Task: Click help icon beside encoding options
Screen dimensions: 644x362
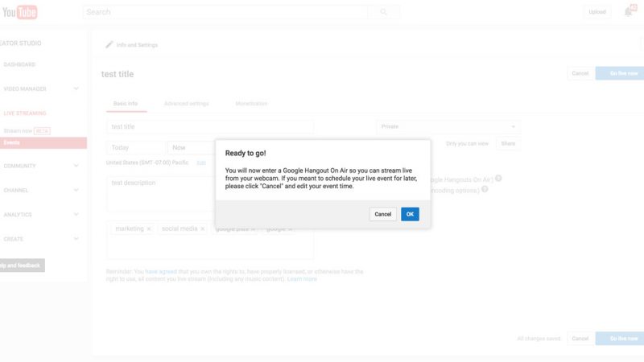Action: coord(485,190)
